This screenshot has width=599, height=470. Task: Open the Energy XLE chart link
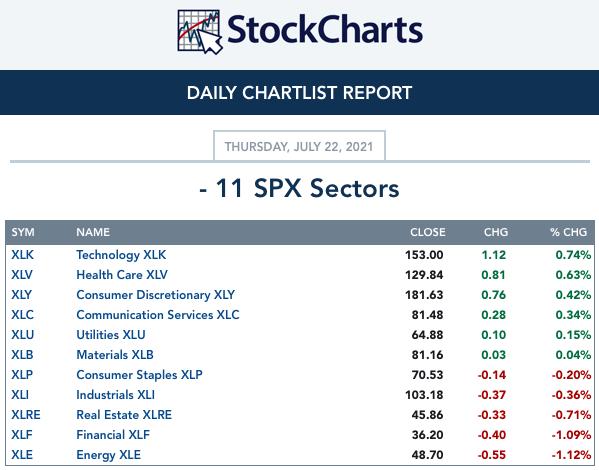(x=108, y=455)
